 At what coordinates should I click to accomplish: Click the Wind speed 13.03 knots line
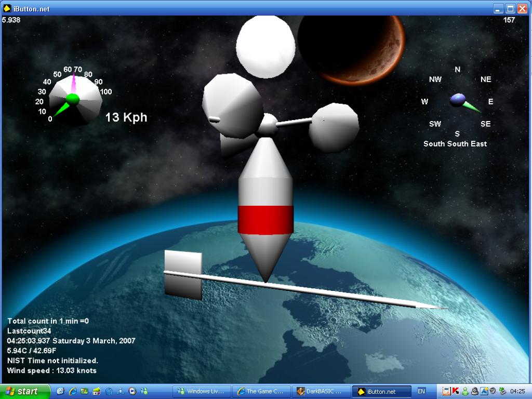pyautogui.click(x=52, y=370)
